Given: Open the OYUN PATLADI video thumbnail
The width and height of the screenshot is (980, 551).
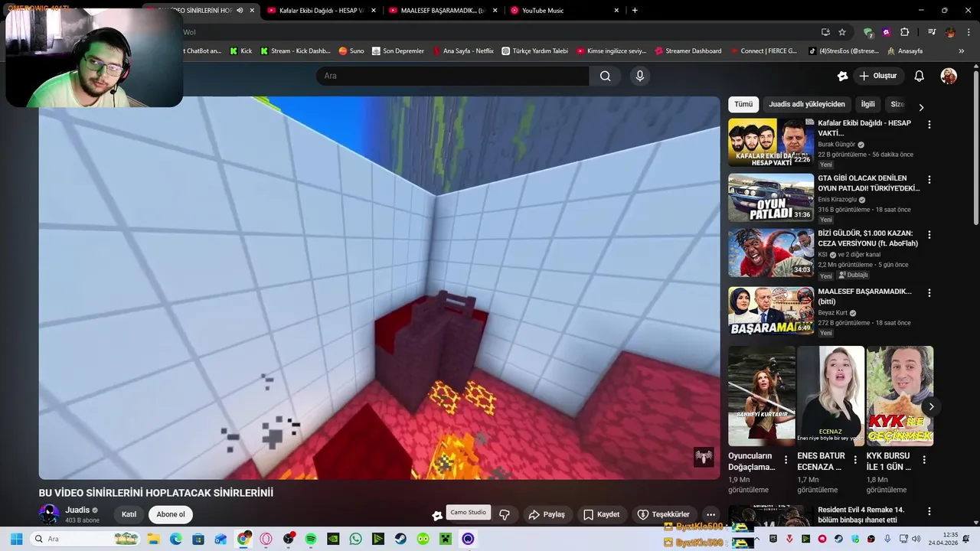Looking at the screenshot, I should (770, 197).
